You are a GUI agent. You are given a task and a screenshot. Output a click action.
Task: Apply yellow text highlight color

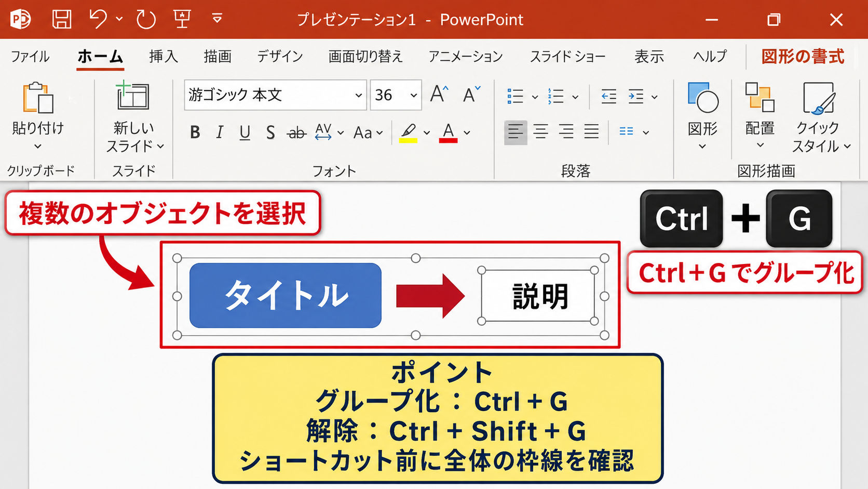click(x=409, y=133)
